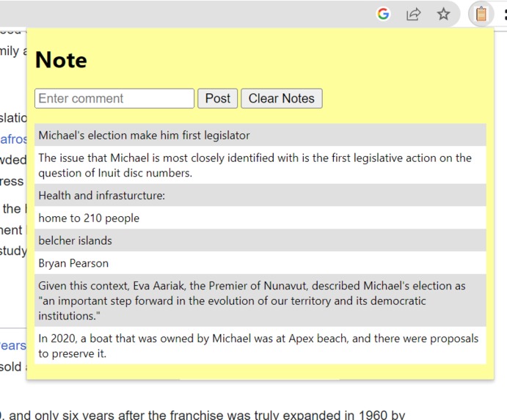This screenshot has height=420, width=507.
Task: Select the "Bryan Pearson" note
Action: tap(260, 263)
